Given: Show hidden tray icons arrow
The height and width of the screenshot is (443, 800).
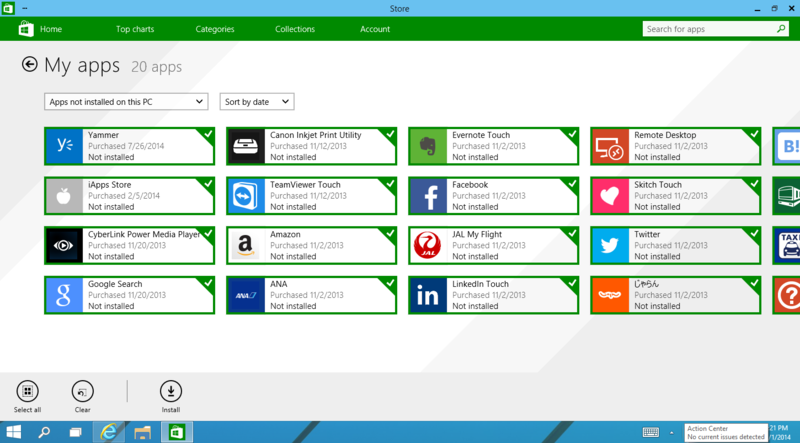Looking at the screenshot, I should pos(671,433).
